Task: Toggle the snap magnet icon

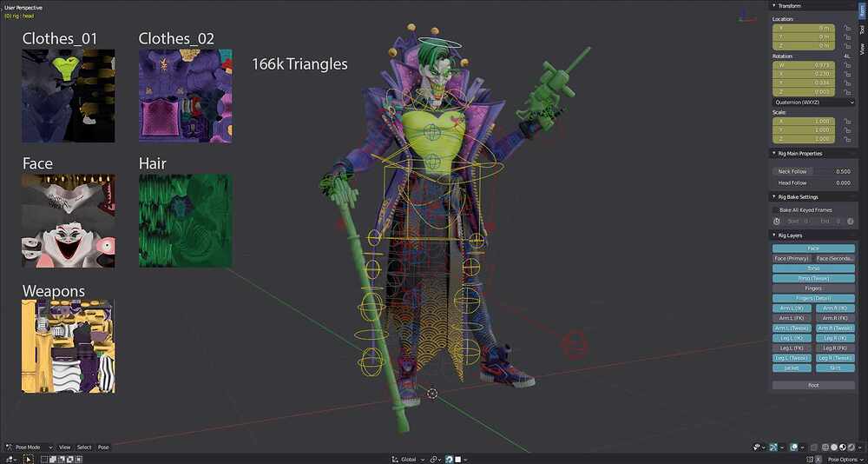Action: [449, 460]
